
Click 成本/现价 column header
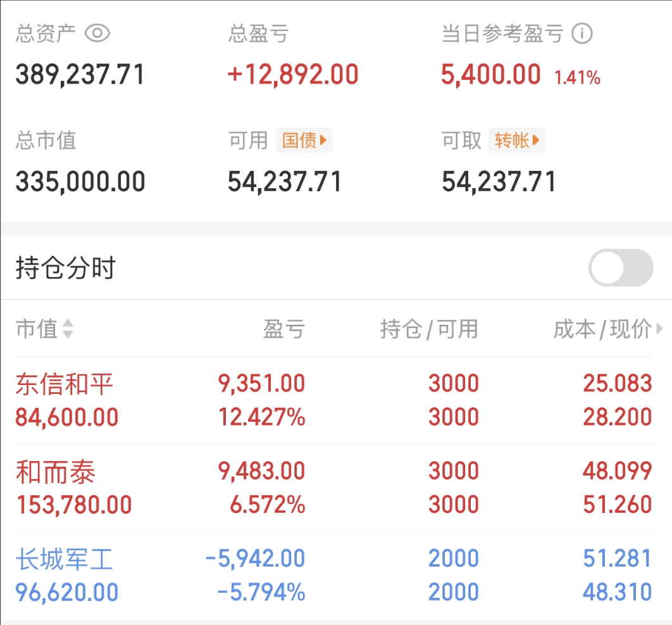602,329
